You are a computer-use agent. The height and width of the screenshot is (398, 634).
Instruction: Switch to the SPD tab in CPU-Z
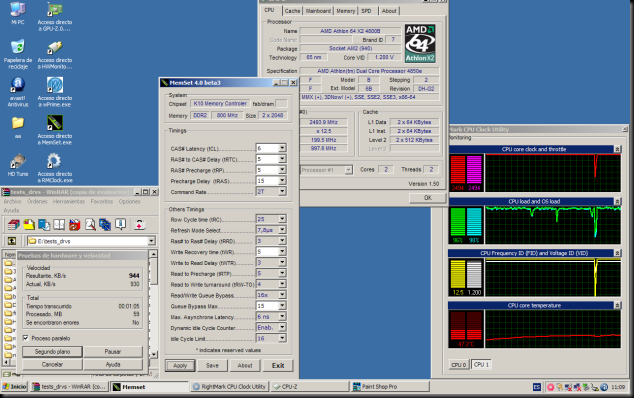coord(366,11)
